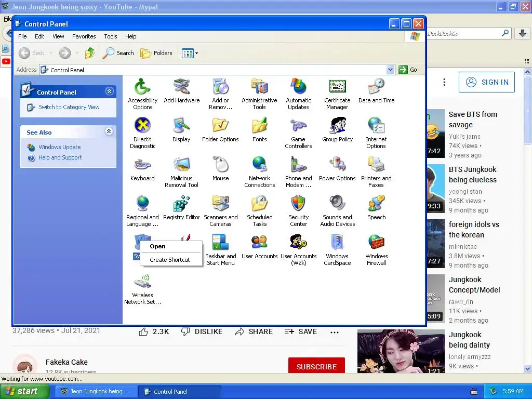Select the Registry Editor icon
The height and width of the screenshot is (399, 532).
pyautogui.click(x=181, y=208)
